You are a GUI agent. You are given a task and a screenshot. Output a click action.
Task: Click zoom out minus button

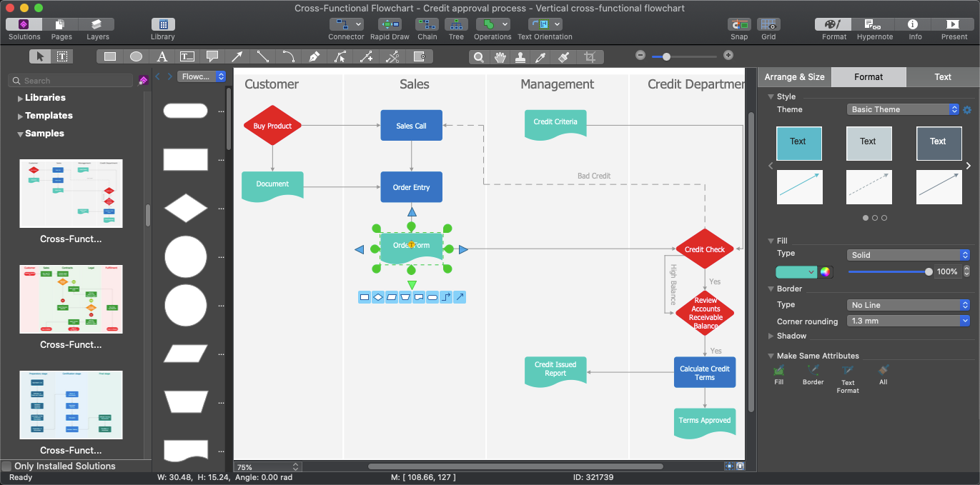pyautogui.click(x=640, y=55)
